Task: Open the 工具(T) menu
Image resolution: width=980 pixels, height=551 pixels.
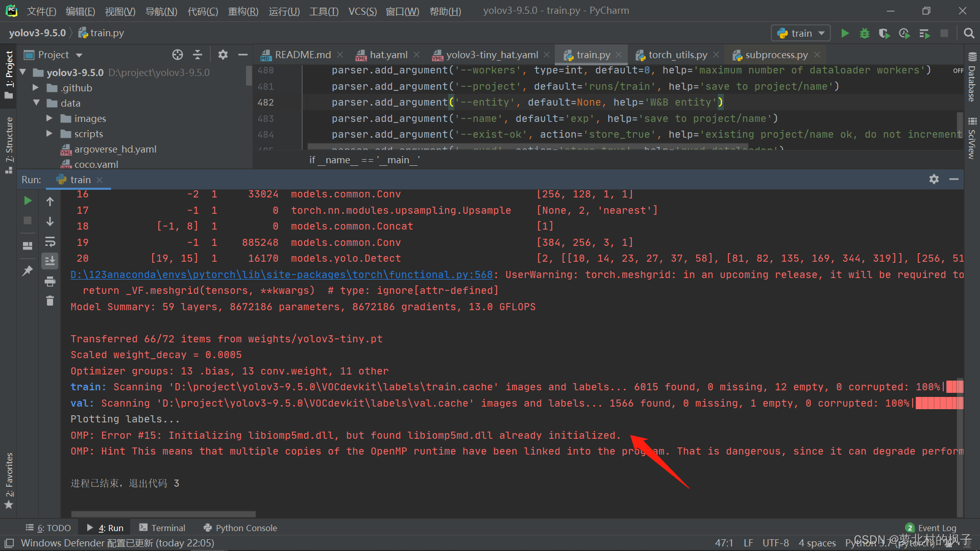Action: 324,11
